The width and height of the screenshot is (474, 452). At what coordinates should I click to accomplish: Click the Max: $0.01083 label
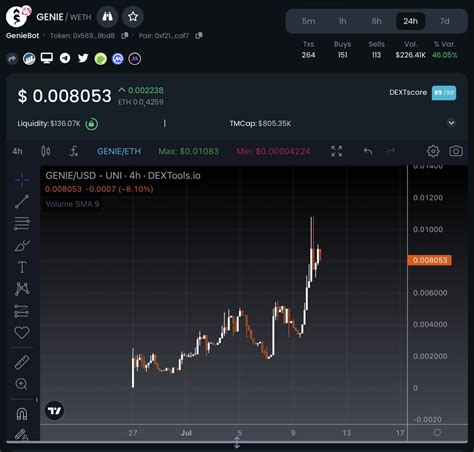(x=189, y=151)
